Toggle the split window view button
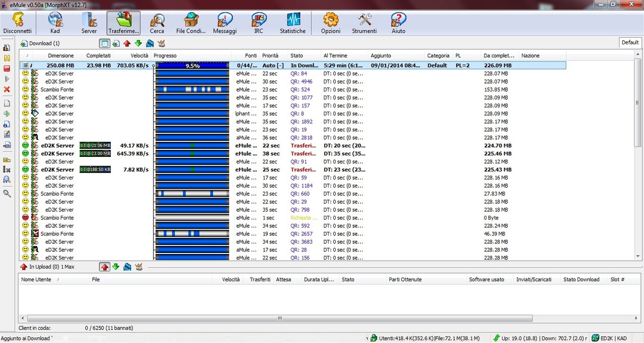 [104, 43]
